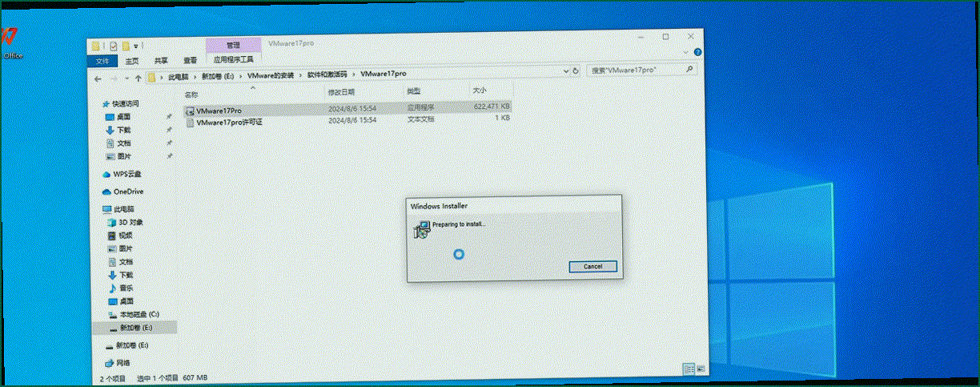Sort by 修改日期 column header

point(341,92)
